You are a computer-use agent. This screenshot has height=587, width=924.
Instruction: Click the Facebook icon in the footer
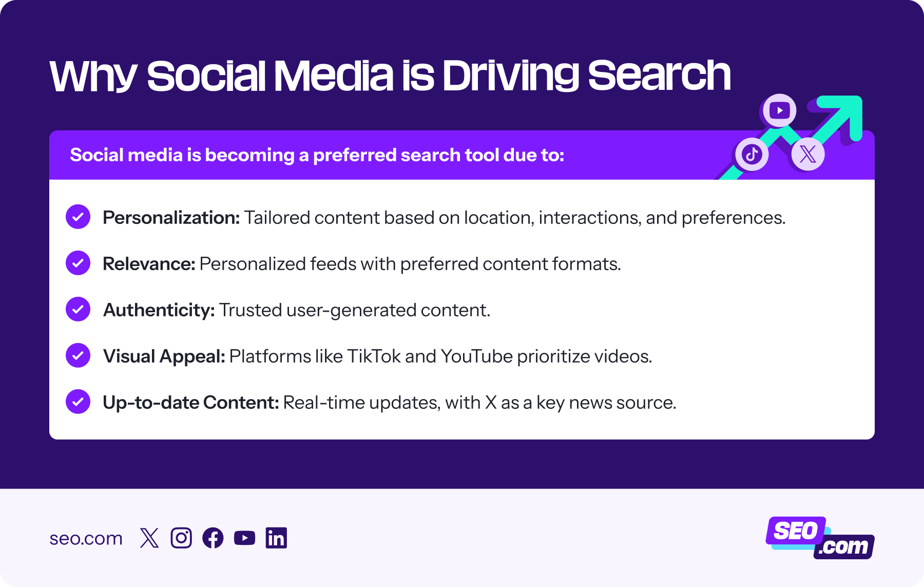pyautogui.click(x=213, y=538)
